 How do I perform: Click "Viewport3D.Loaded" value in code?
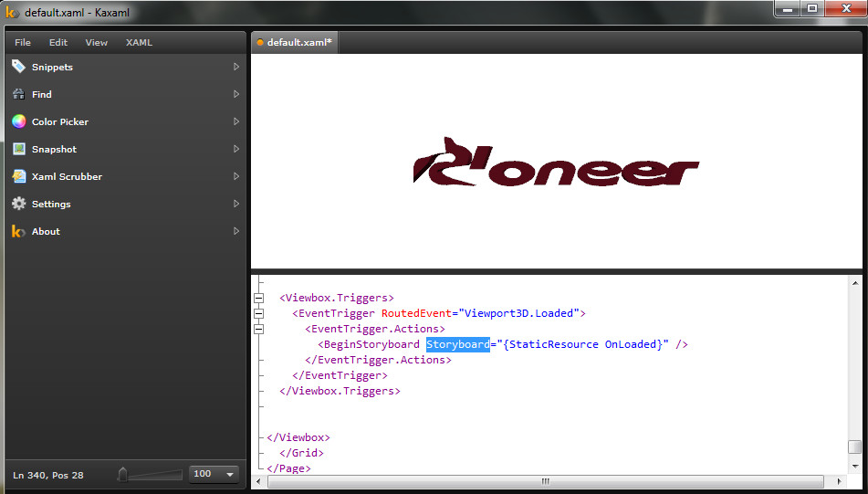pos(518,313)
